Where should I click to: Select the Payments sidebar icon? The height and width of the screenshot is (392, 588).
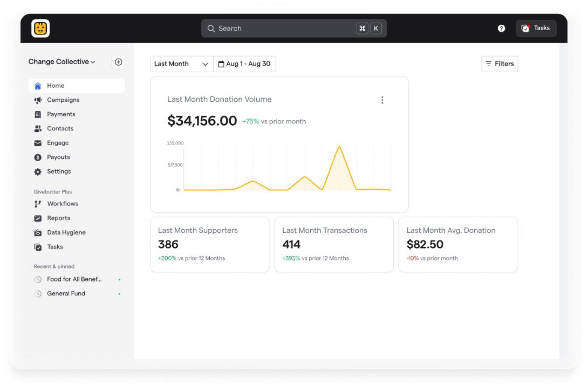38,114
